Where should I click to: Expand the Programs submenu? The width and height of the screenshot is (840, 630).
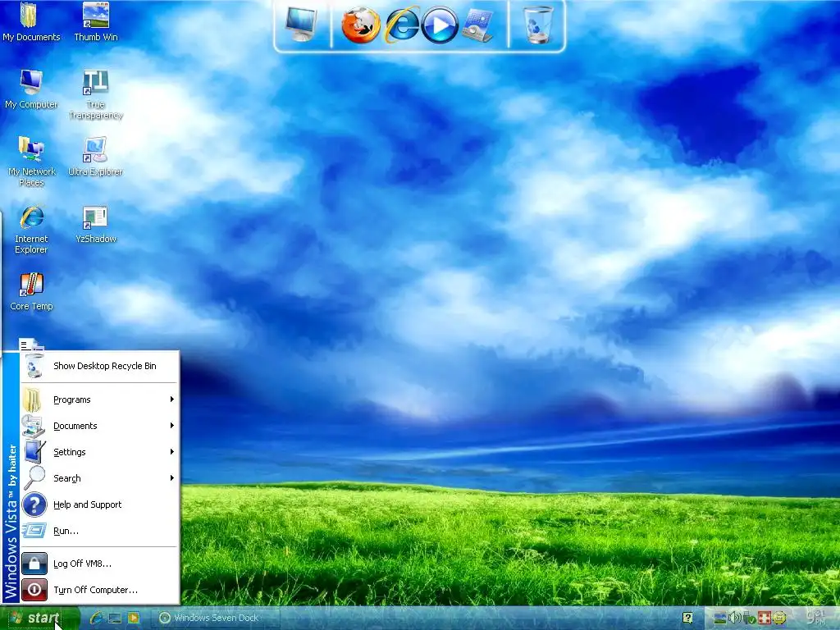coord(98,399)
